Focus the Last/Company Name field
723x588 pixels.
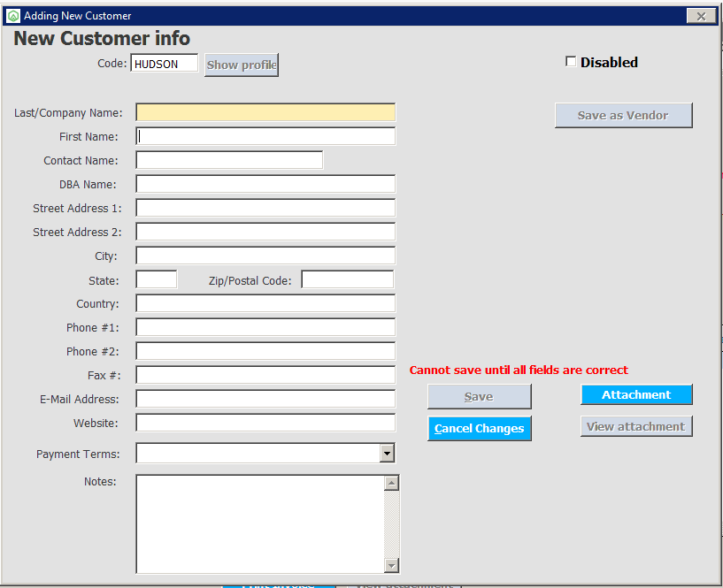click(265, 112)
